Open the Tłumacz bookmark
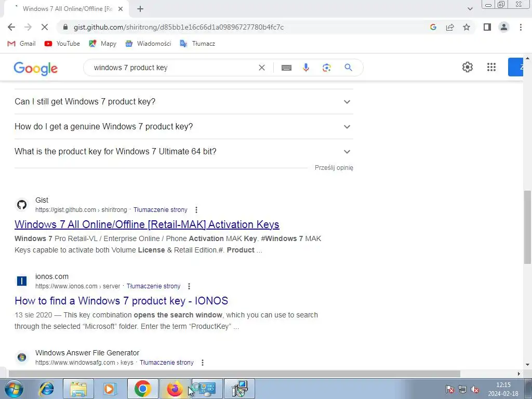This screenshot has height=399, width=532. point(197,44)
